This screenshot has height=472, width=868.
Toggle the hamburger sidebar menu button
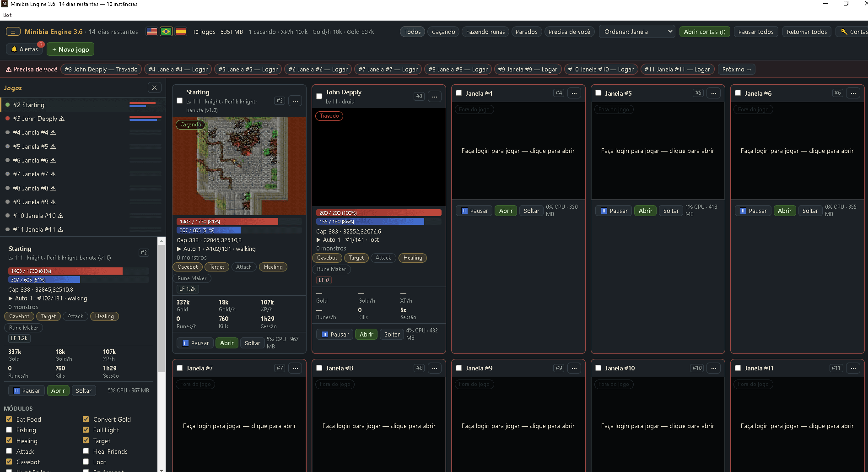[x=13, y=32]
